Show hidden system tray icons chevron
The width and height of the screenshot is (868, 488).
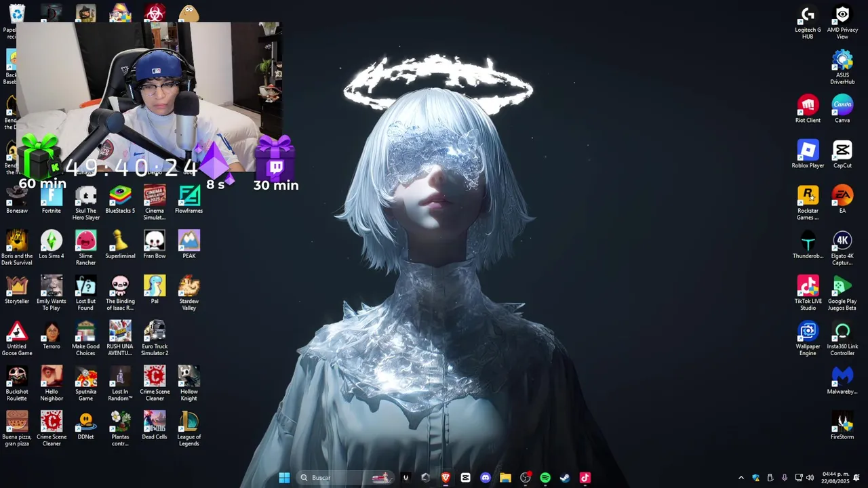tap(741, 478)
